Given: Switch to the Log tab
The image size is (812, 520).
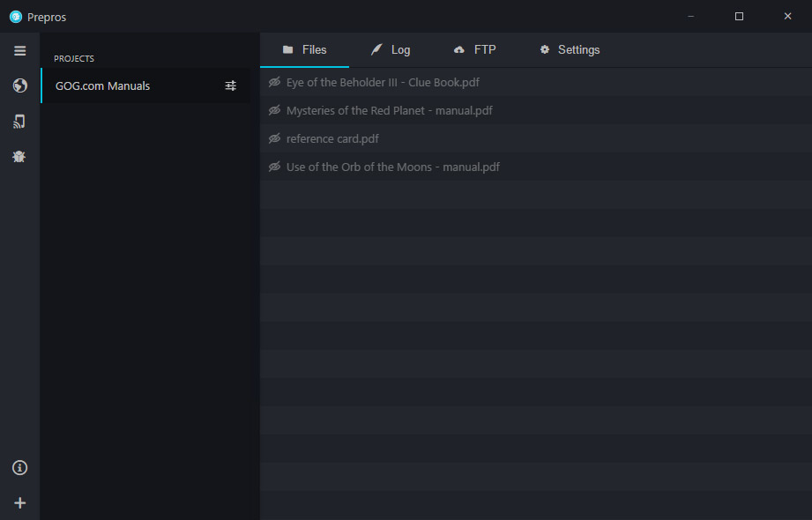Looking at the screenshot, I should tap(391, 49).
